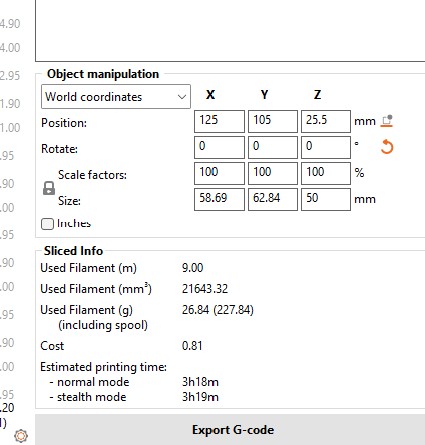Select the Scale factors Z field
The image size is (425, 445).
(326, 173)
